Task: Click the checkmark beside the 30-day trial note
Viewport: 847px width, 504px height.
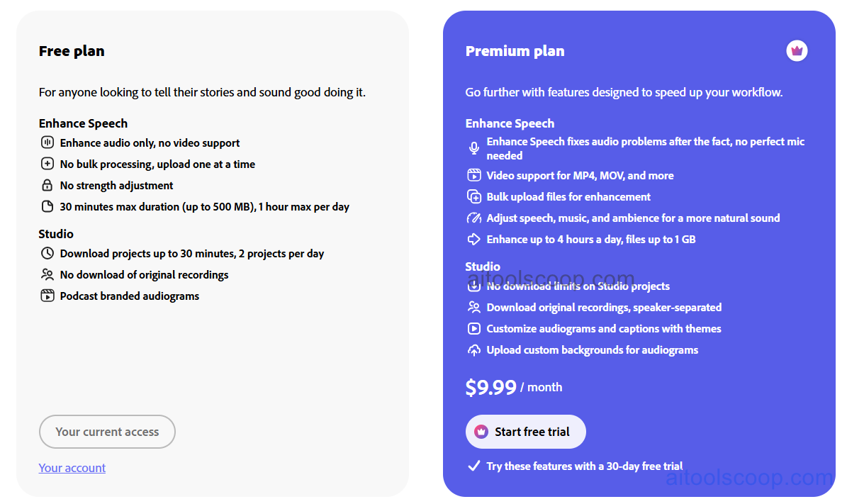Action: (473, 466)
